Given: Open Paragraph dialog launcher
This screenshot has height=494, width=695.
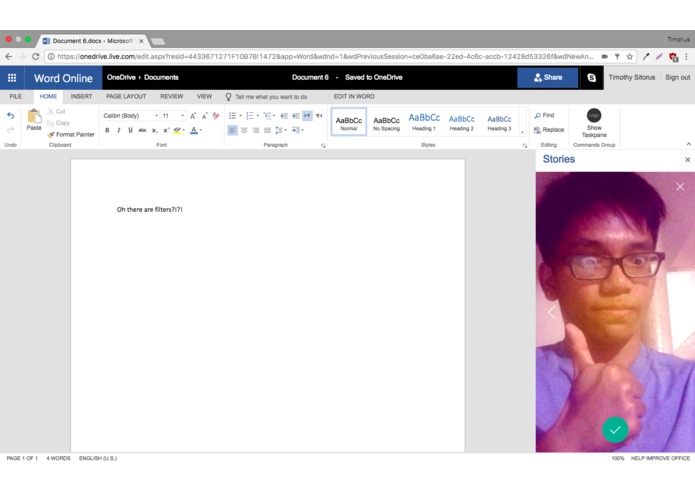Looking at the screenshot, I should pos(323,145).
